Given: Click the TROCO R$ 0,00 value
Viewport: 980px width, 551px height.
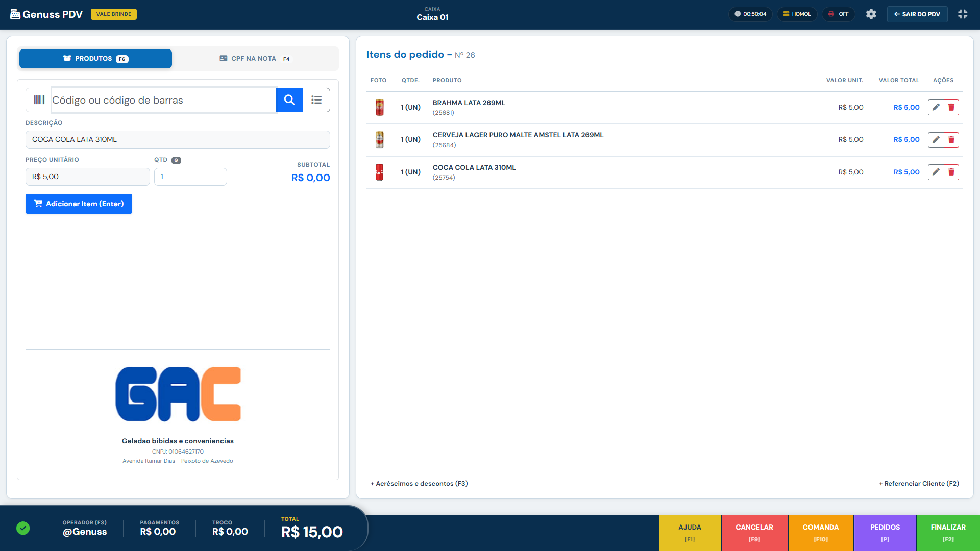Looking at the screenshot, I should click(230, 532).
